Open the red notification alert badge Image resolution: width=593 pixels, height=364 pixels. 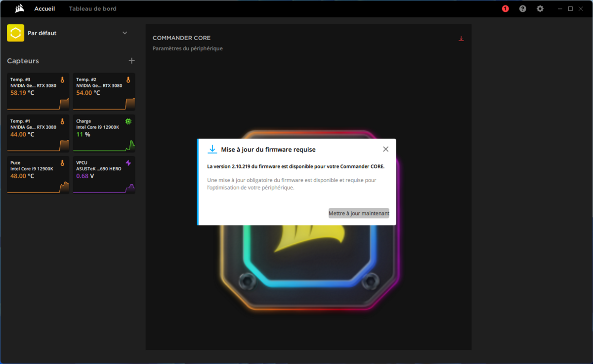coord(505,9)
